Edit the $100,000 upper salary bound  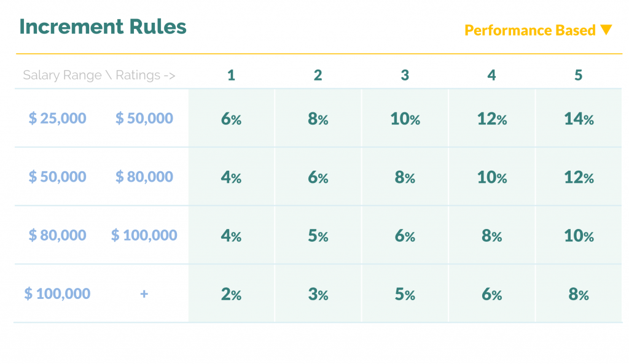click(144, 235)
